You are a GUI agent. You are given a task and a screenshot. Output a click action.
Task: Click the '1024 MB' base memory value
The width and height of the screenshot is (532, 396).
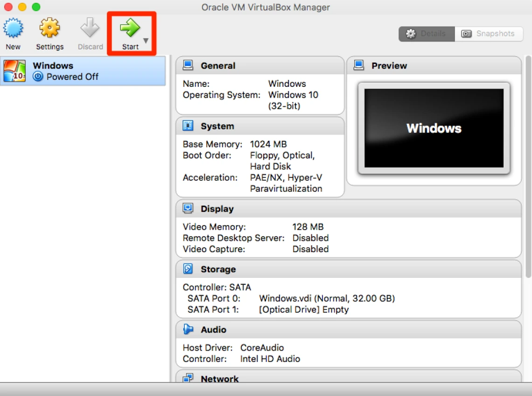tap(268, 144)
